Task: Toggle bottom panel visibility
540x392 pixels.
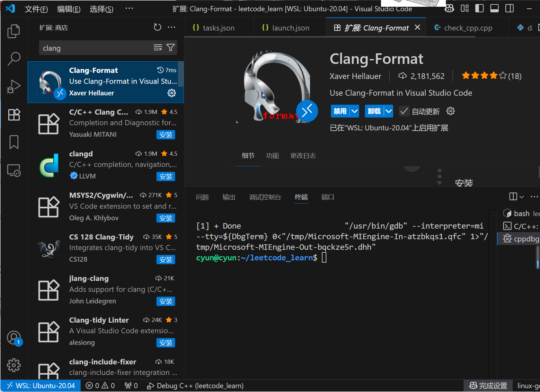Action: pyautogui.click(x=494, y=8)
